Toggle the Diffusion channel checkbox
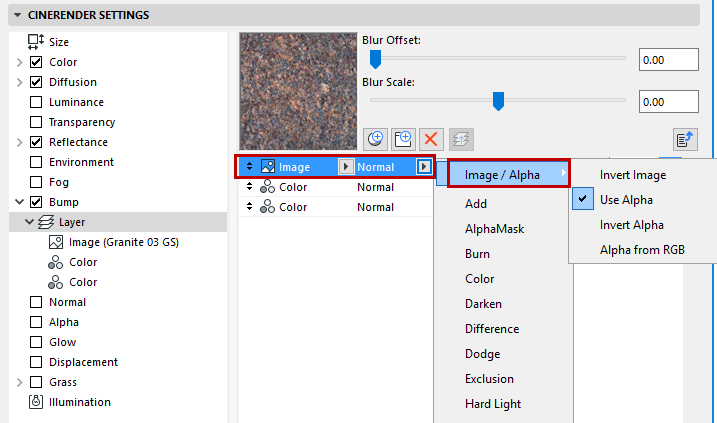 pyautogui.click(x=36, y=82)
